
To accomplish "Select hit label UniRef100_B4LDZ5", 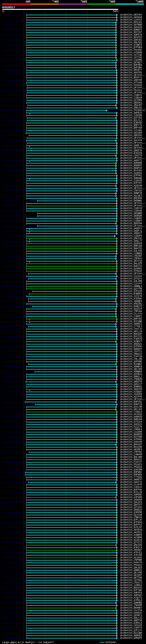I will (131, 263).
